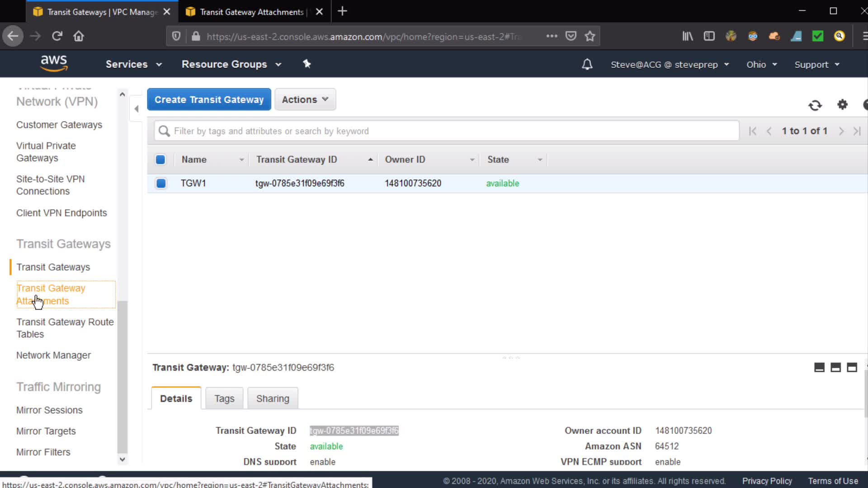The height and width of the screenshot is (488, 868).
Task: Uncheck the TGW1 row checkbox
Action: (161, 183)
